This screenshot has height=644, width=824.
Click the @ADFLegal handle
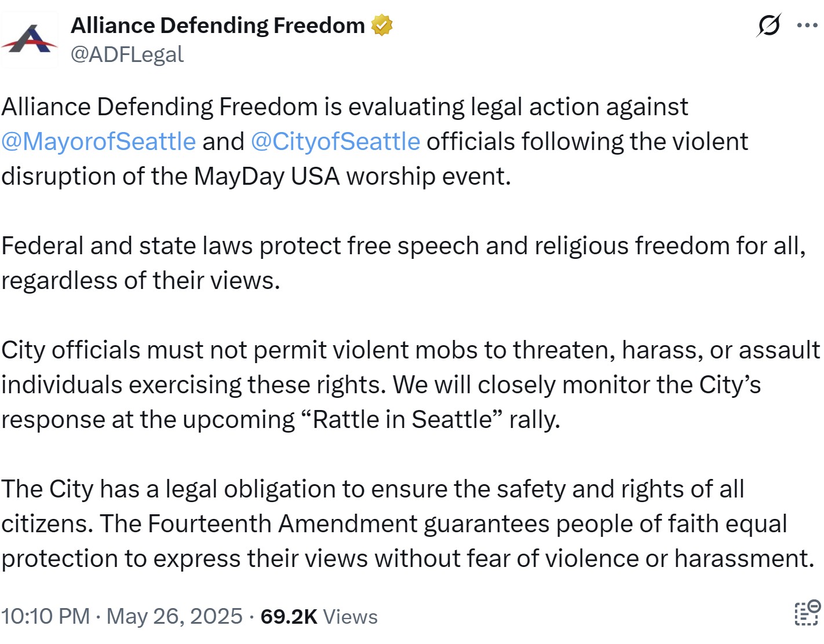click(x=127, y=54)
